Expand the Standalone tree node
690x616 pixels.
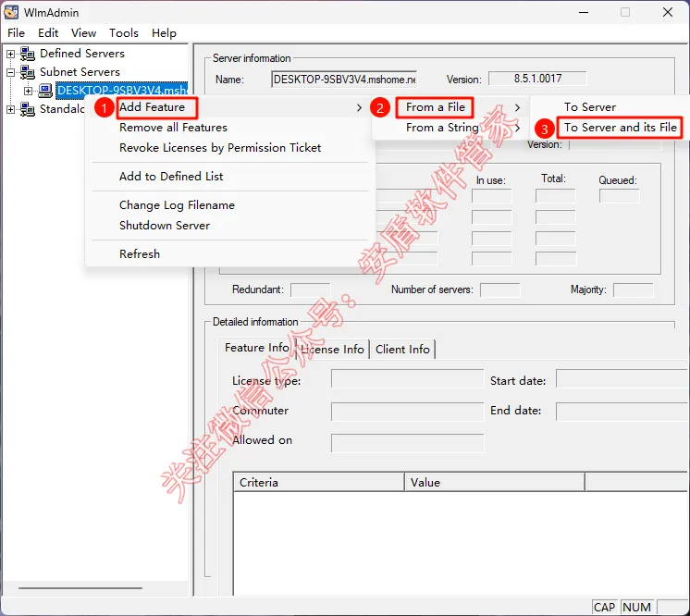10,109
